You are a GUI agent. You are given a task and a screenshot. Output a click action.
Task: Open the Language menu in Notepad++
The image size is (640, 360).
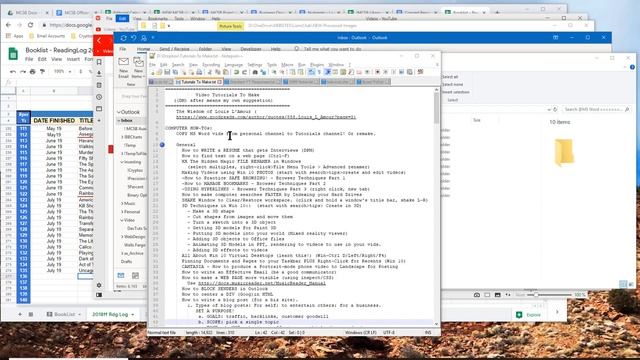click(233, 65)
